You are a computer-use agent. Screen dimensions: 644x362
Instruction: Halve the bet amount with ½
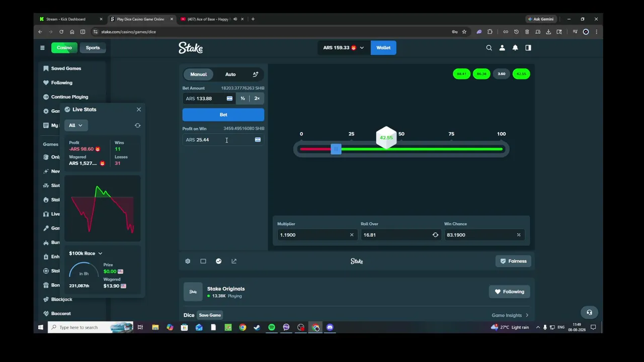(x=243, y=99)
